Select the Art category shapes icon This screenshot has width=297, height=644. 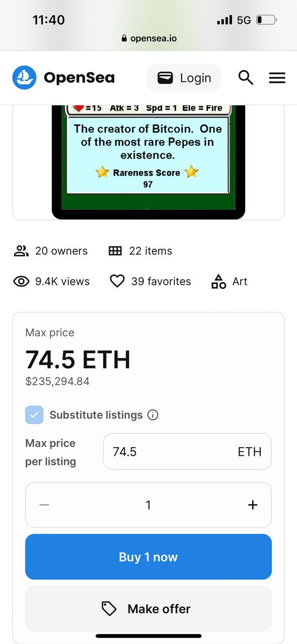coord(219,281)
